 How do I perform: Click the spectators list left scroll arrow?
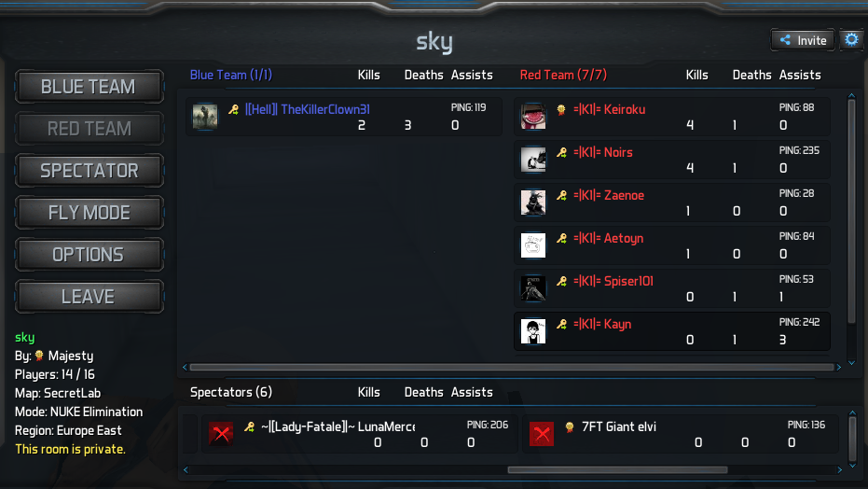pyautogui.click(x=186, y=469)
